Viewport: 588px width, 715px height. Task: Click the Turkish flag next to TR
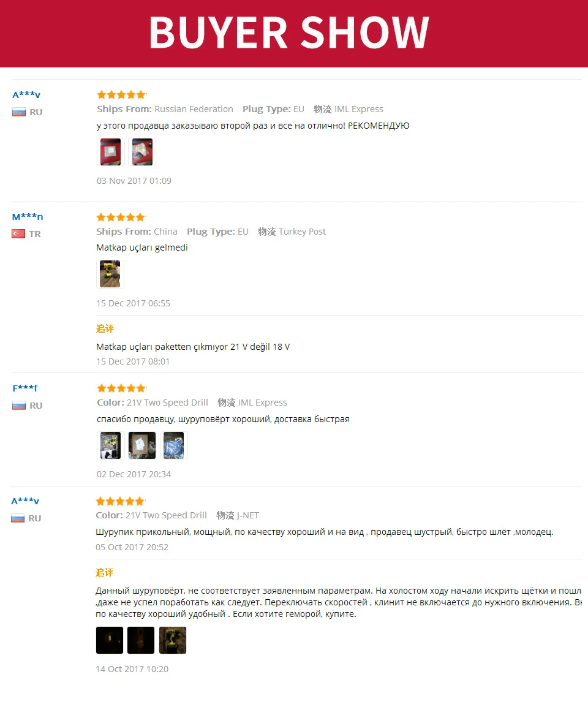click(18, 234)
